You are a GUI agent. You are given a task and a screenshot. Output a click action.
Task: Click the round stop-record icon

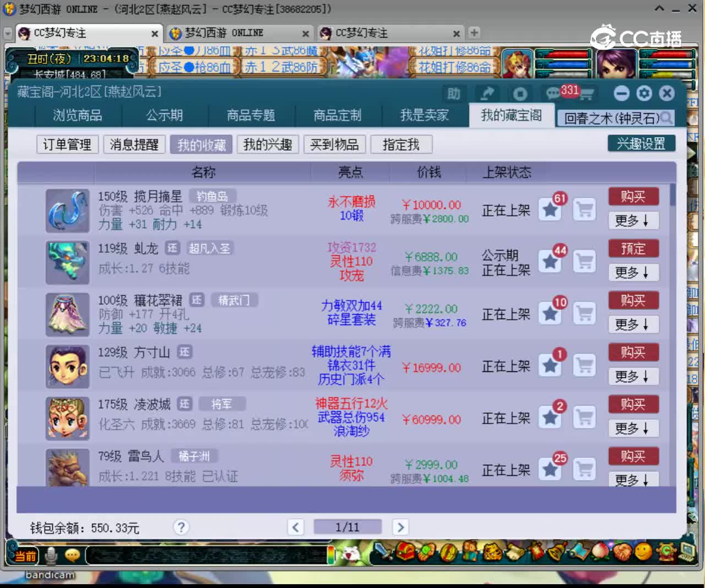(520, 94)
